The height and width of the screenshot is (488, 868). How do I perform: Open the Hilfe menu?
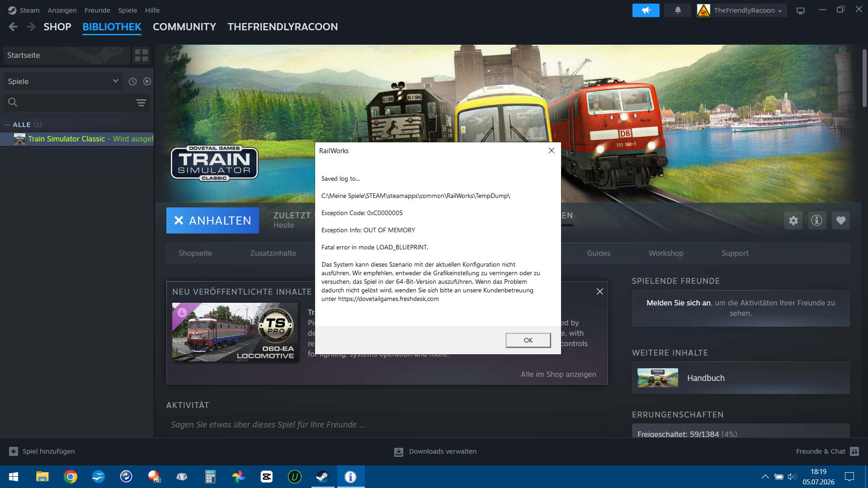152,10
